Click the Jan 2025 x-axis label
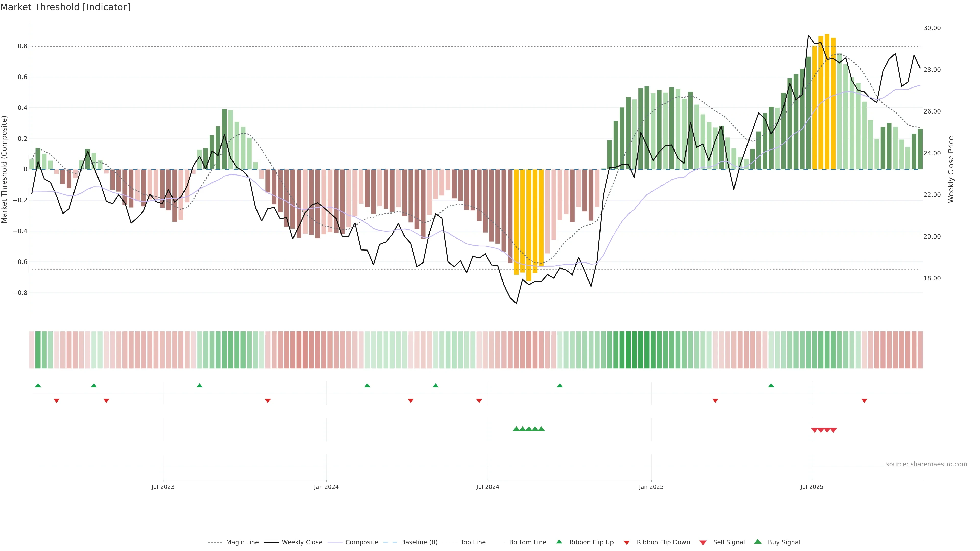This screenshot has width=980, height=551. pyautogui.click(x=651, y=487)
